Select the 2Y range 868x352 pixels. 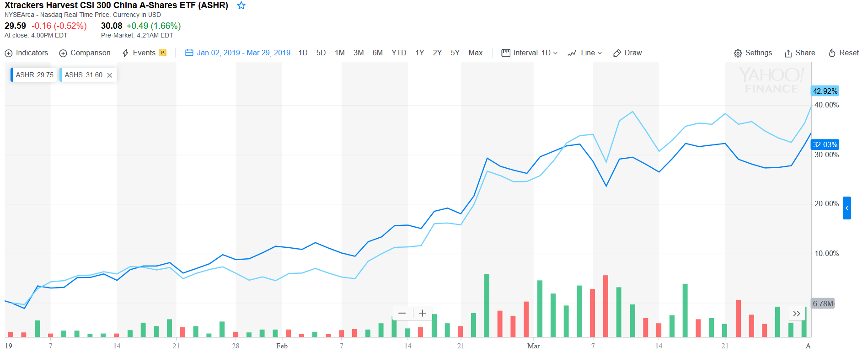click(x=437, y=53)
